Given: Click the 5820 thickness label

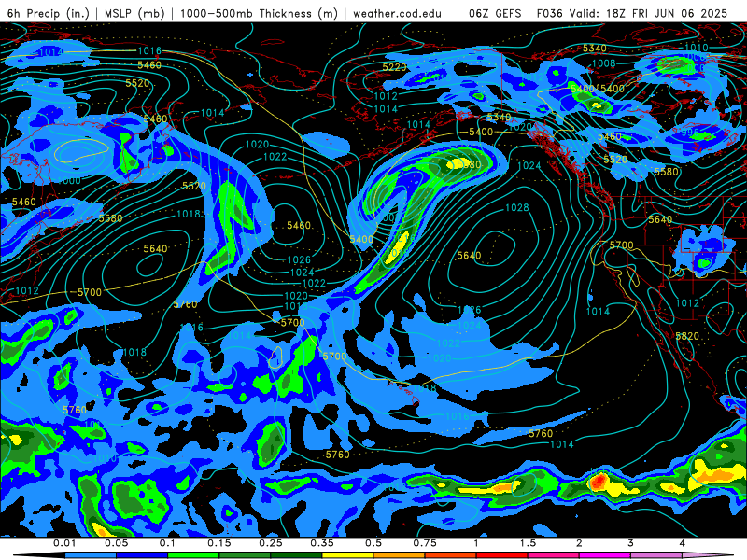Looking at the screenshot, I should 687,336.
